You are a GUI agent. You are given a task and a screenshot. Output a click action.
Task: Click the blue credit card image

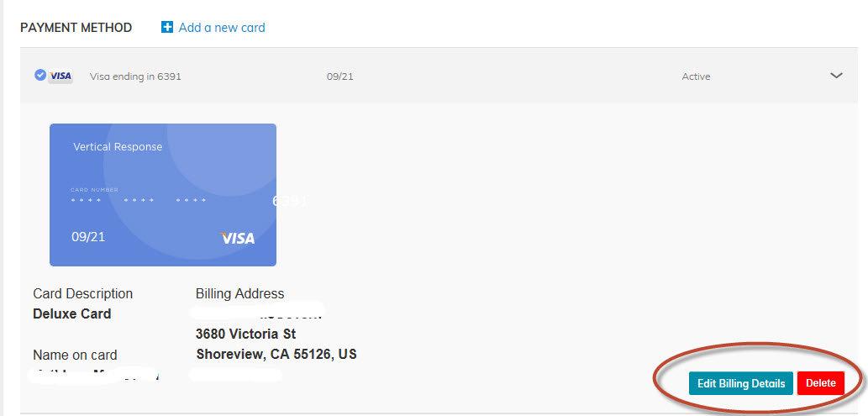163,194
